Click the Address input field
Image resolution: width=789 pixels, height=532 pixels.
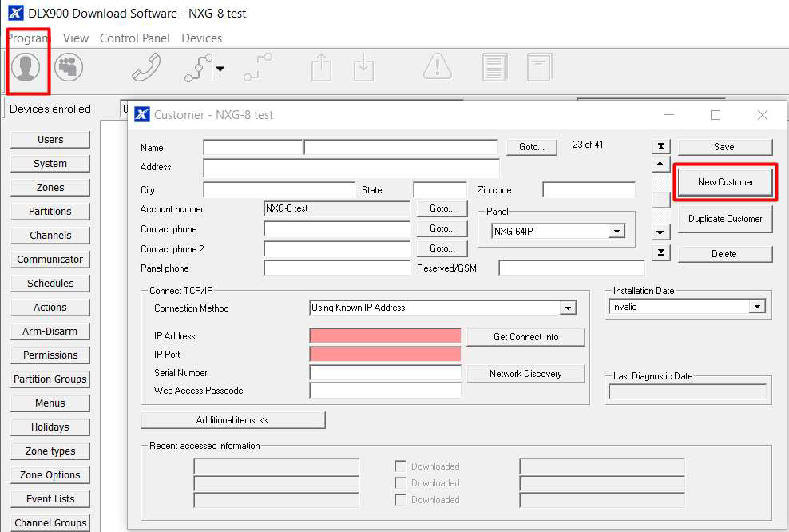[351, 167]
